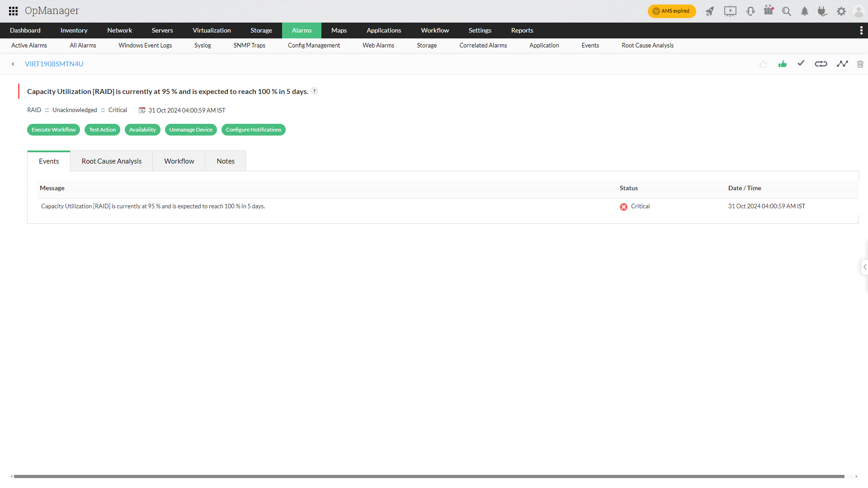
Task: Open the Applications menu item
Action: point(384,30)
